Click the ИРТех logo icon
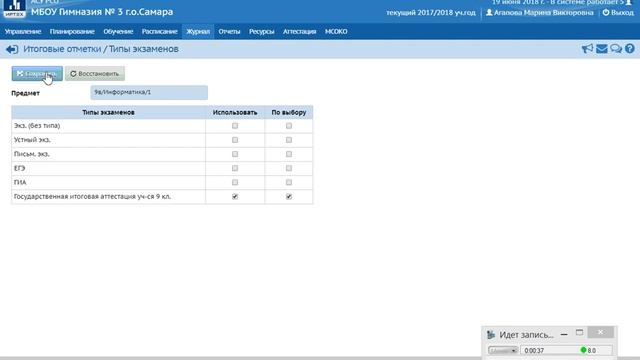Viewport: 640px width, 360px height. coord(14,8)
